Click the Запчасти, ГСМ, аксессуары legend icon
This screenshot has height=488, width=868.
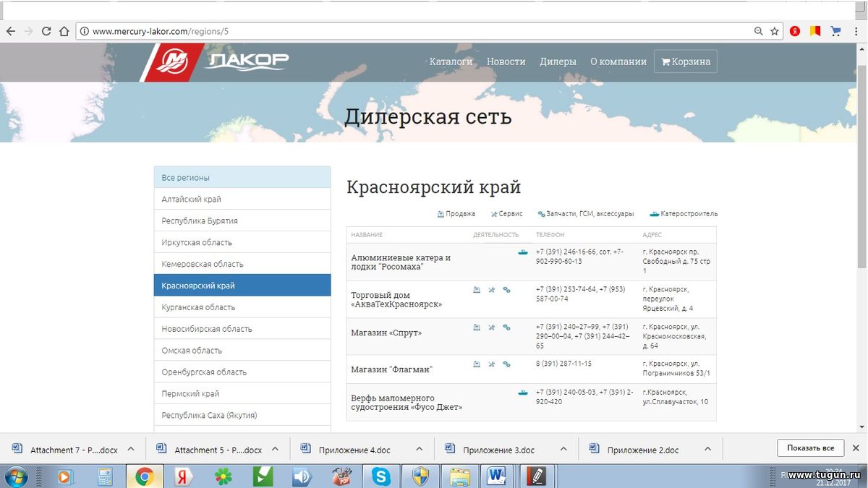click(541, 214)
